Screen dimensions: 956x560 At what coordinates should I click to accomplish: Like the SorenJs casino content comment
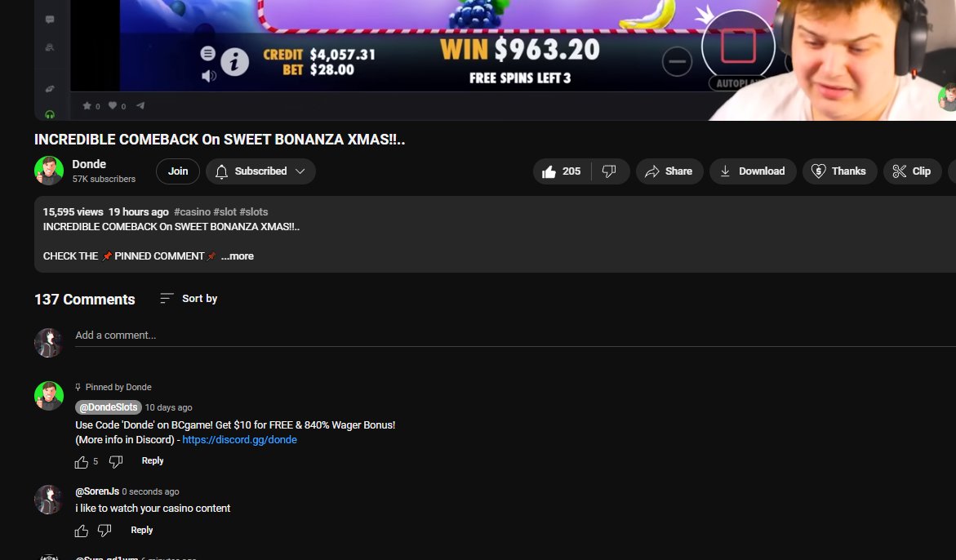[81, 531]
